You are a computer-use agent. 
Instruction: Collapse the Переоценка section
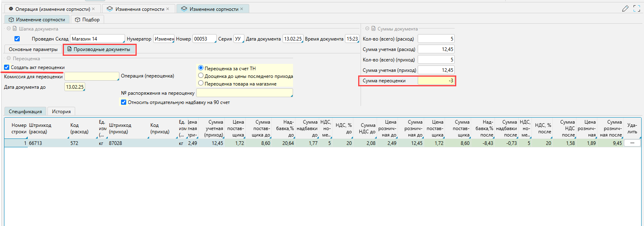coord(8,58)
